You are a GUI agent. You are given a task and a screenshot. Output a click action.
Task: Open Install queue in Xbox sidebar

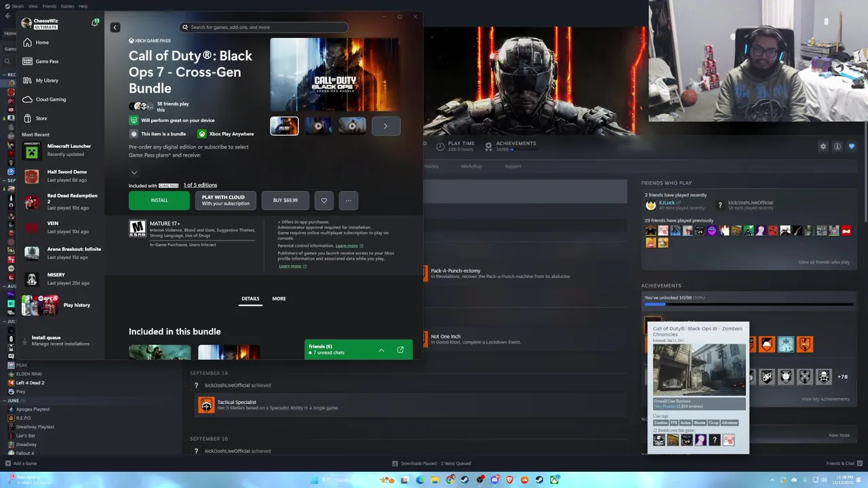[x=60, y=340]
